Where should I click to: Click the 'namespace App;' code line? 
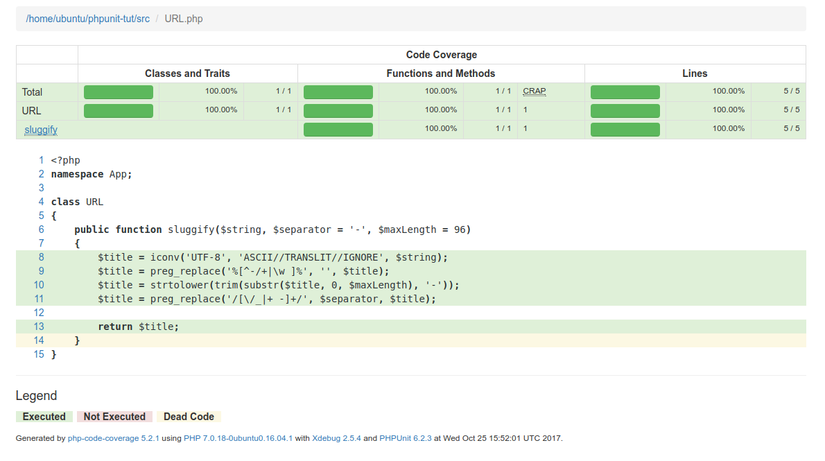[x=92, y=174]
